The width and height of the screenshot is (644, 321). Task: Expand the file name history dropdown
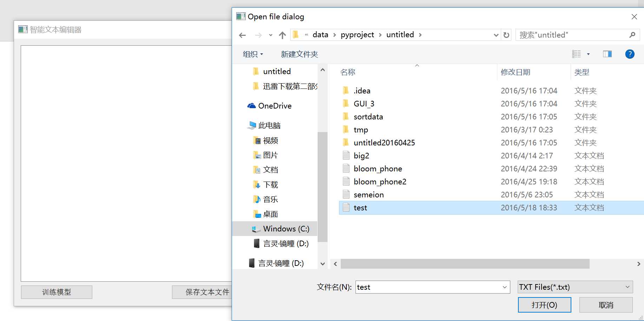[505, 287]
